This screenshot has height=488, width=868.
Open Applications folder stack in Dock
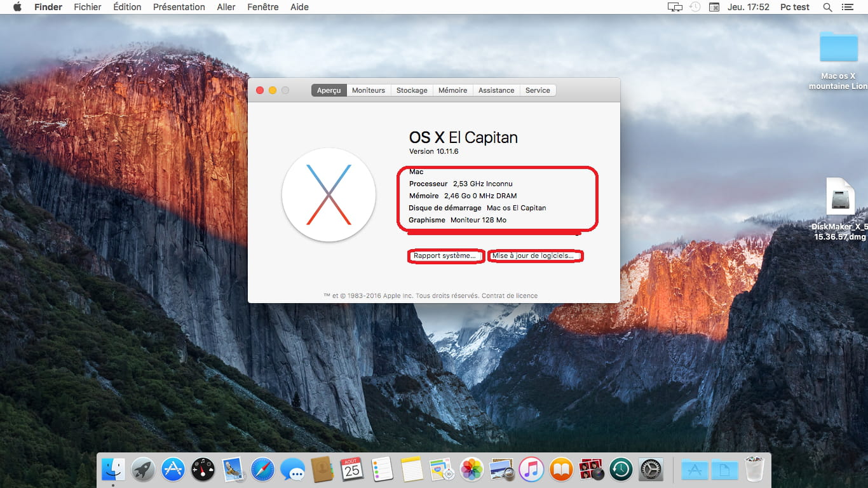695,470
